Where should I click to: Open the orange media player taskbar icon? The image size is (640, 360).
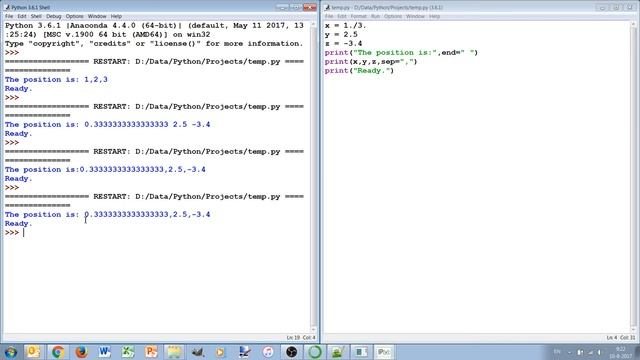point(220,352)
